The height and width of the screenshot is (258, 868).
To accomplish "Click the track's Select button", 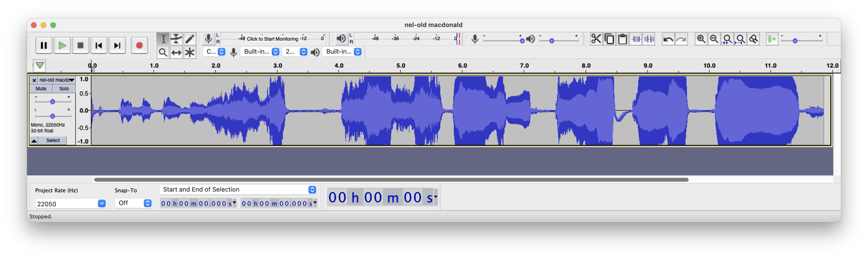I will tap(53, 140).
